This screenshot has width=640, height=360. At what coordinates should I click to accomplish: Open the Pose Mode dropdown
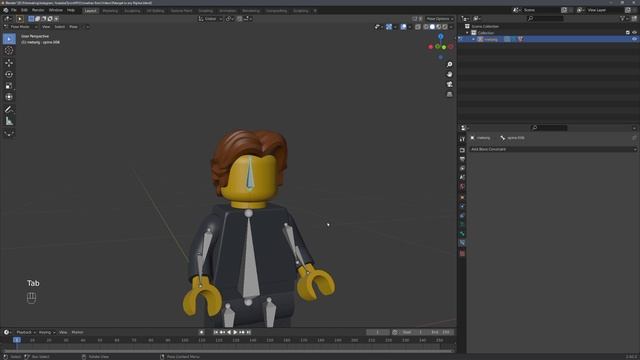pos(20,27)
